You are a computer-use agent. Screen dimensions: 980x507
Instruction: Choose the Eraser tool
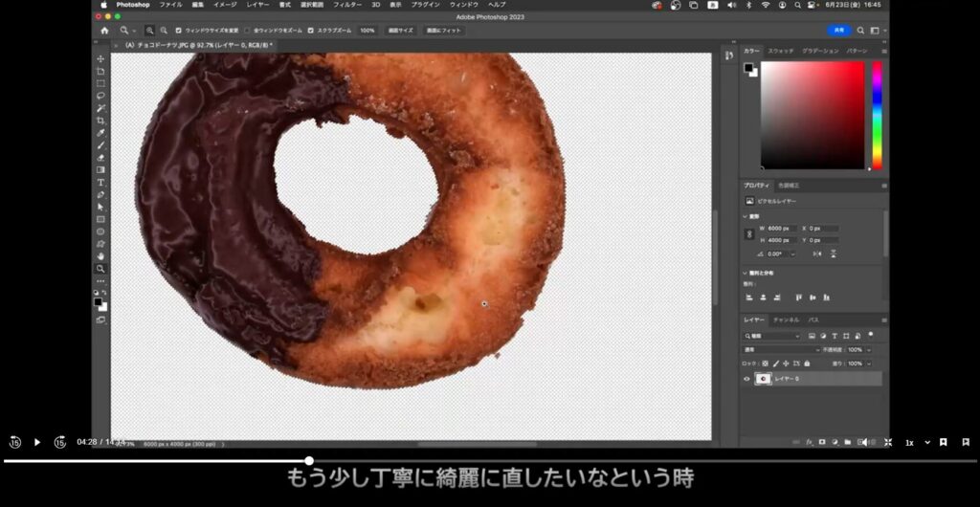[100, 158]
